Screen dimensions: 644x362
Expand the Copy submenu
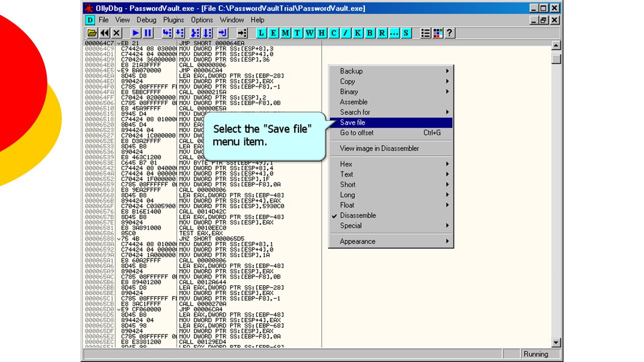click(x=391, y=81)
